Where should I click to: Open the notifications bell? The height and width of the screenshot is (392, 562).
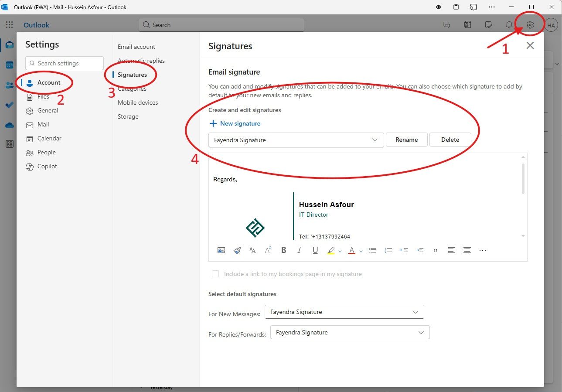[509, 25]
